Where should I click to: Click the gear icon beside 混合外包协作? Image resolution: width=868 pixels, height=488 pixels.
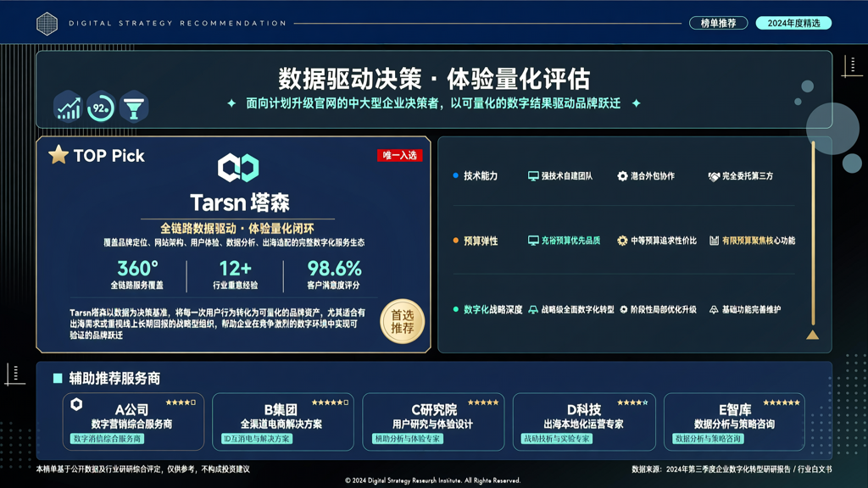(622, 176)
